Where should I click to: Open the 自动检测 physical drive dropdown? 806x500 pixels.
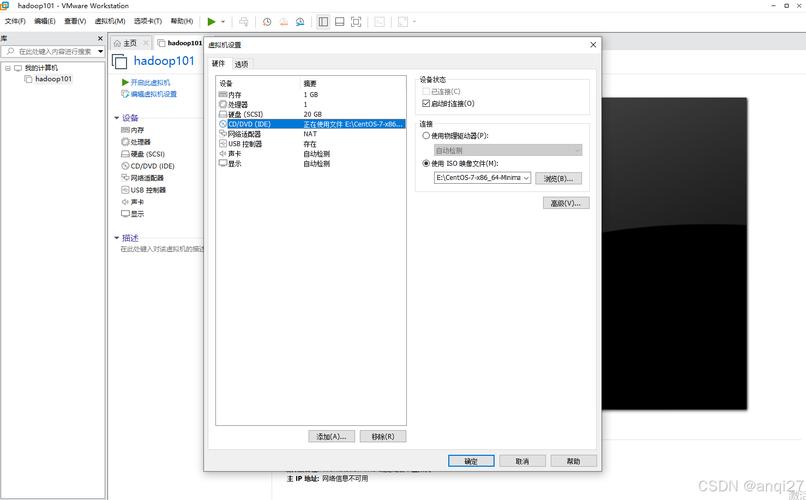point(508,150)
